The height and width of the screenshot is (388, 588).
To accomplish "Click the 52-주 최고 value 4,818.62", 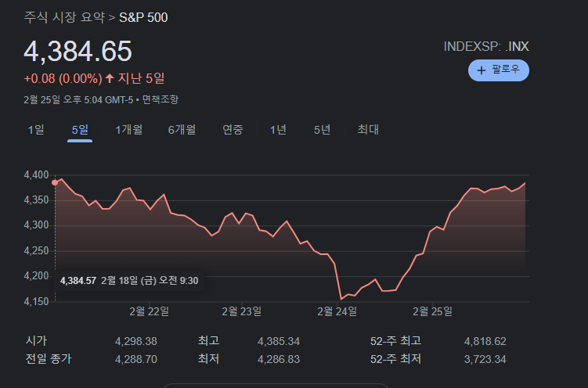I will (x=485, y=341).
